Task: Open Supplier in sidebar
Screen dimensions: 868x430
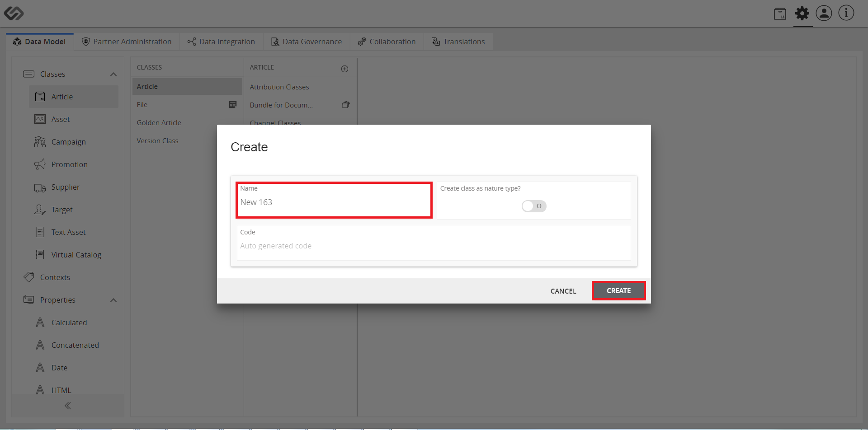Action: 74,187
